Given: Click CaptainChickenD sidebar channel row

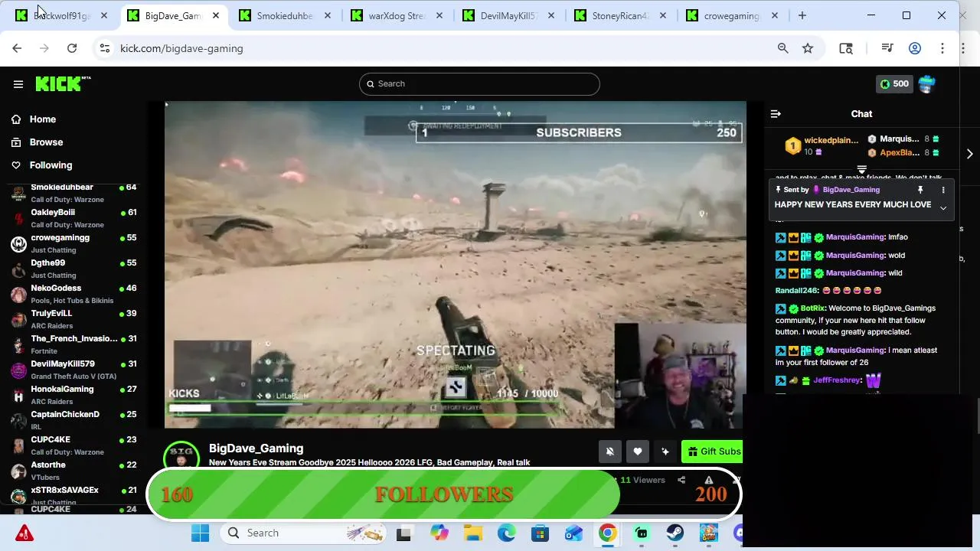Looking at the screenshot, I should pyautogui.click(x=73, y=420).
